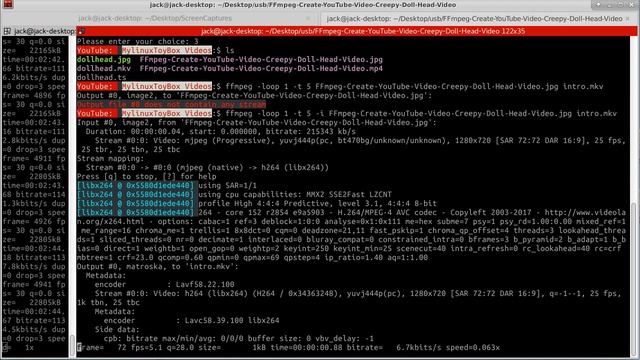Click the dollhead.mkv filename
Image resolution: width=640 pixels, height=360 pixels.
104,69
